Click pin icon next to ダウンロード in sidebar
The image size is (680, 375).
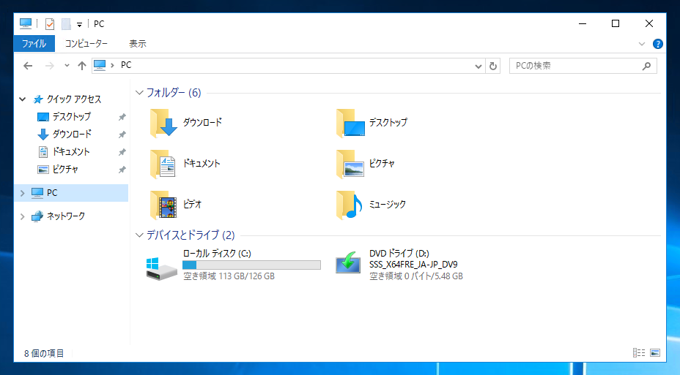coord(122,135)
